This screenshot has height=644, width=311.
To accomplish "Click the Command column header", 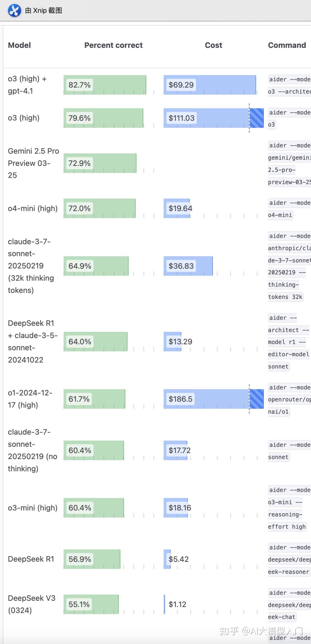I will 287,45.
